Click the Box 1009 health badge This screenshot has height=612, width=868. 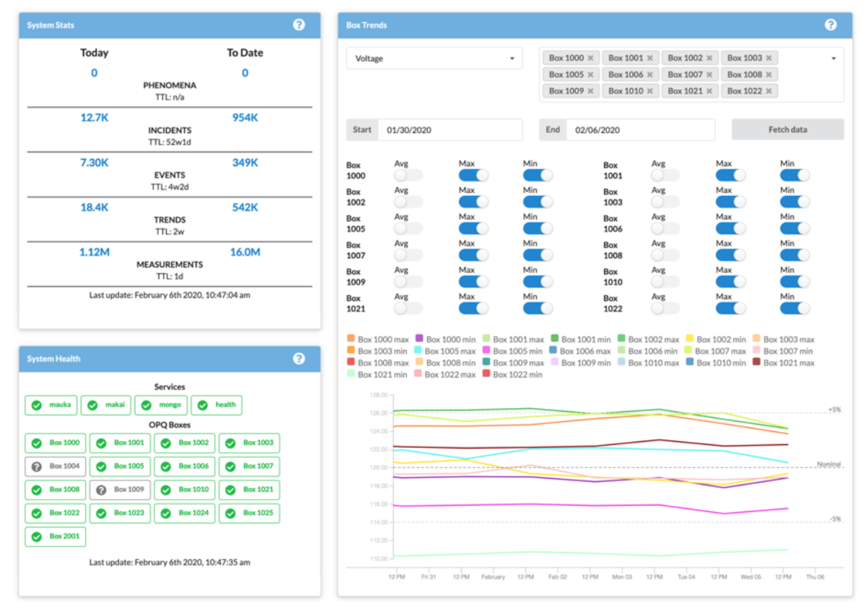coord(120,490)
